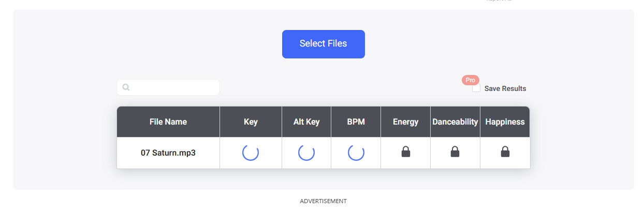Click the lock icon under Danceability
The width and height of the screenshot is (644, 214).
[x=455, y=152]
